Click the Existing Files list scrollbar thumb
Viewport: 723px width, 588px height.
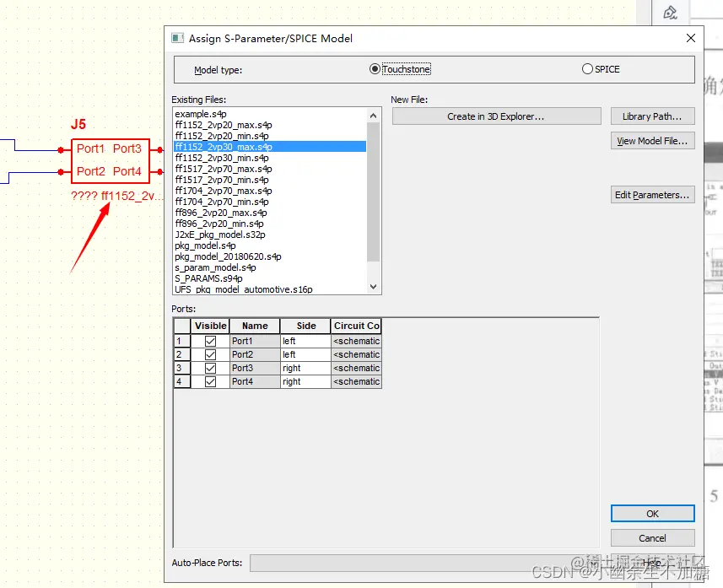coord(374,192)
